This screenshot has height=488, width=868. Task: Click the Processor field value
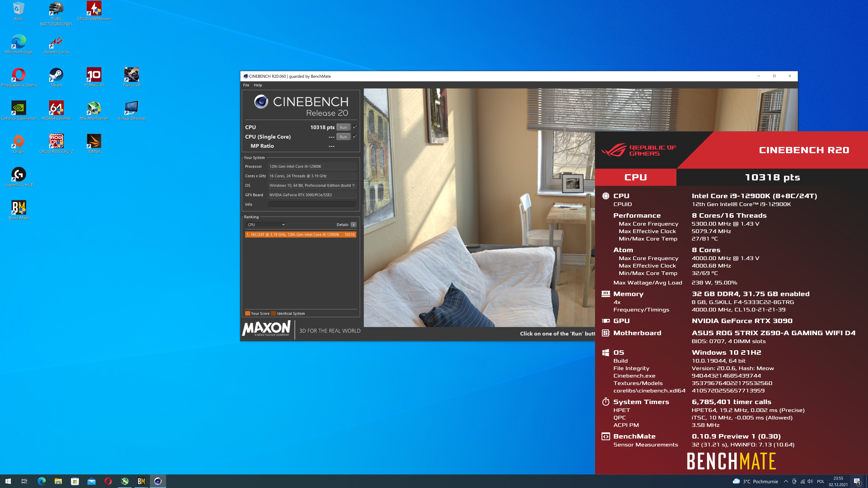tap(312, 166)
